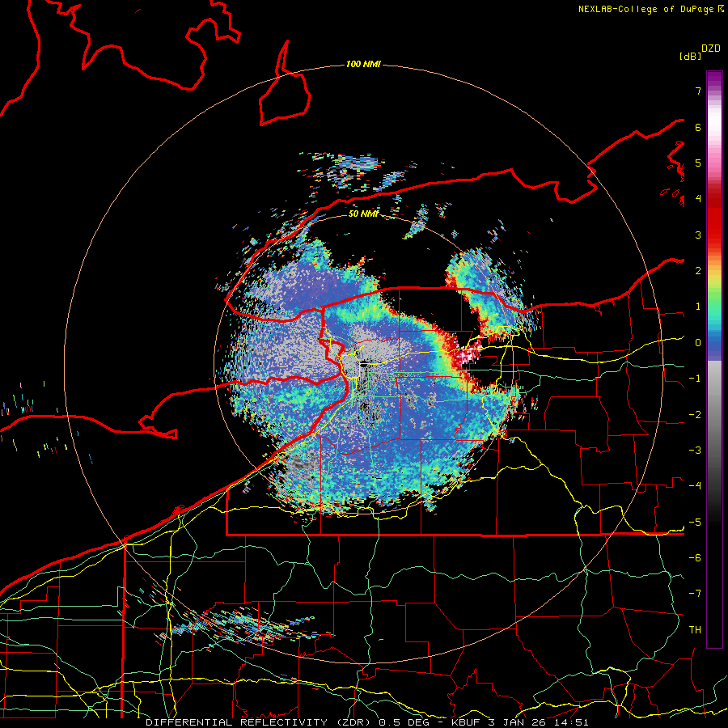Click the 4 value on color scale
Screen dimensions: 728x728
(x=698, y=199)
